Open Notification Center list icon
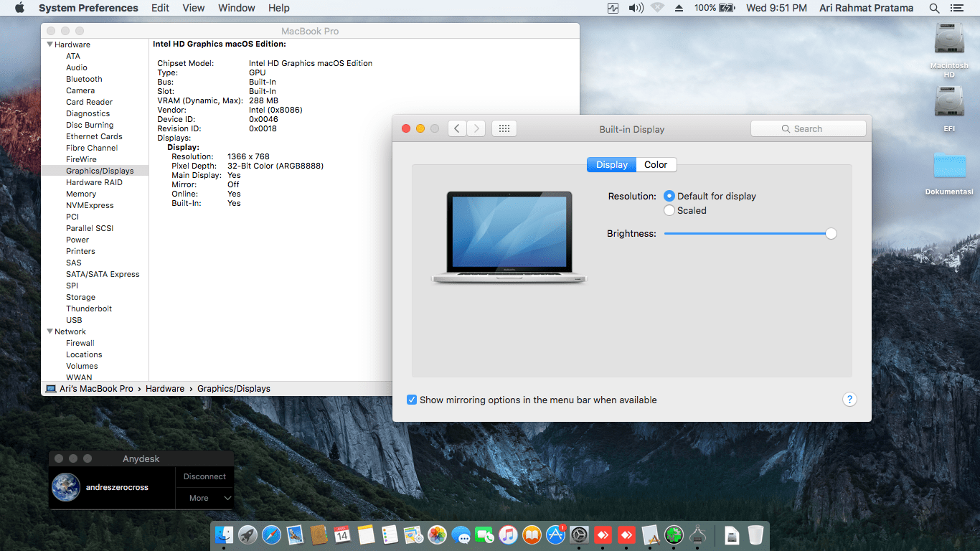The width and height of the screenshot is (980, 551). coord(956,8)
